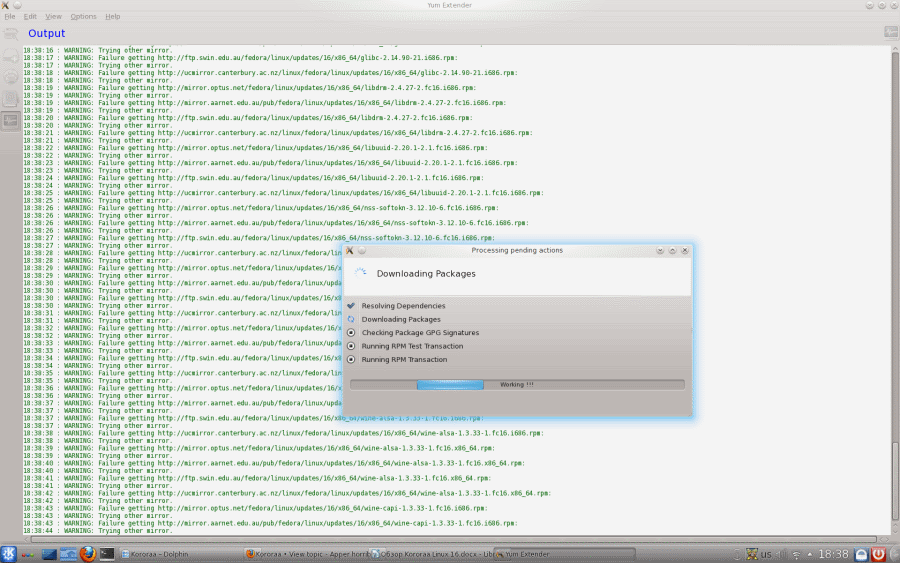Screen dimensions: 900x563
Task: Click the panel toolbox cashew at the far right
Action: pyautogui.click(x=894, y=554)
